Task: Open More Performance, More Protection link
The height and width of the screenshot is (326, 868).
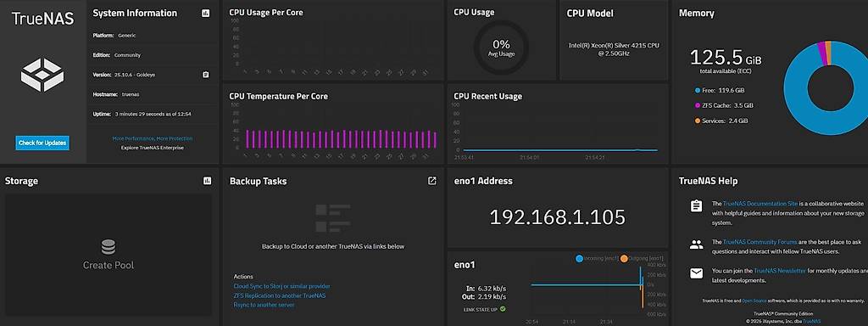Action: coord(153,138)
